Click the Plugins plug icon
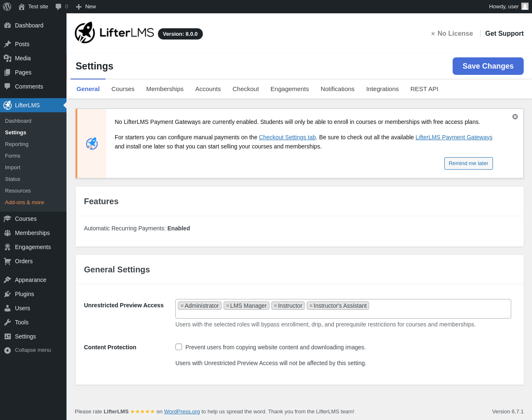 click(7, 294)
